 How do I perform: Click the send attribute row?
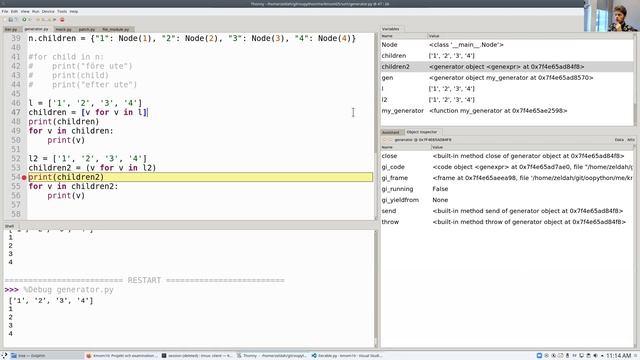pos(507,211)
